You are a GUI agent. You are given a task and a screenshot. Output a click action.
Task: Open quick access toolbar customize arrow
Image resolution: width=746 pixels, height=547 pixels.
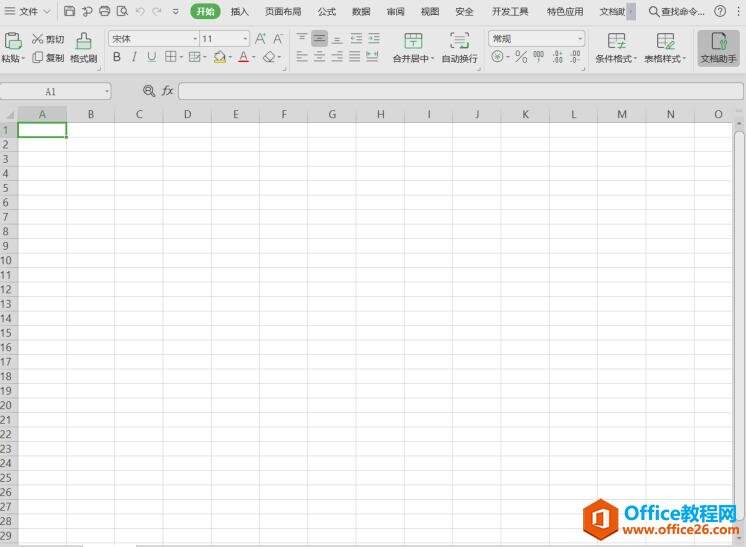pos(176,11)
